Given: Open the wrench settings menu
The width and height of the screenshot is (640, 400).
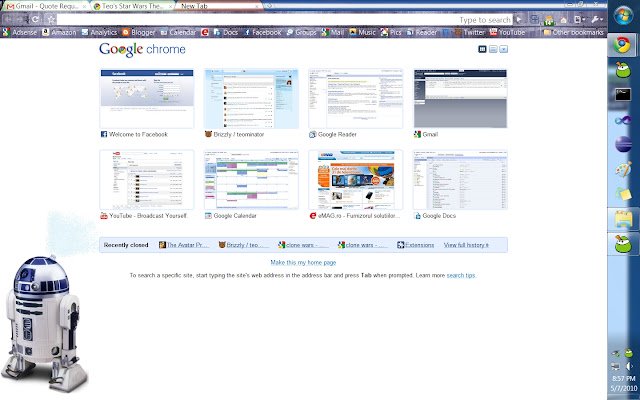Looking at the screenshot, I should point(597,19).
